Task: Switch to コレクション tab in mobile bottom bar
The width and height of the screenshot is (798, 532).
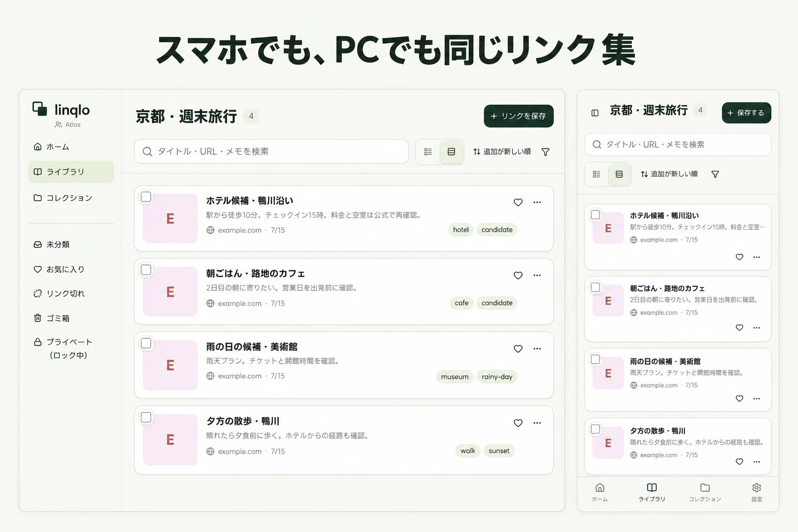Action: click(x=704, y=492)
